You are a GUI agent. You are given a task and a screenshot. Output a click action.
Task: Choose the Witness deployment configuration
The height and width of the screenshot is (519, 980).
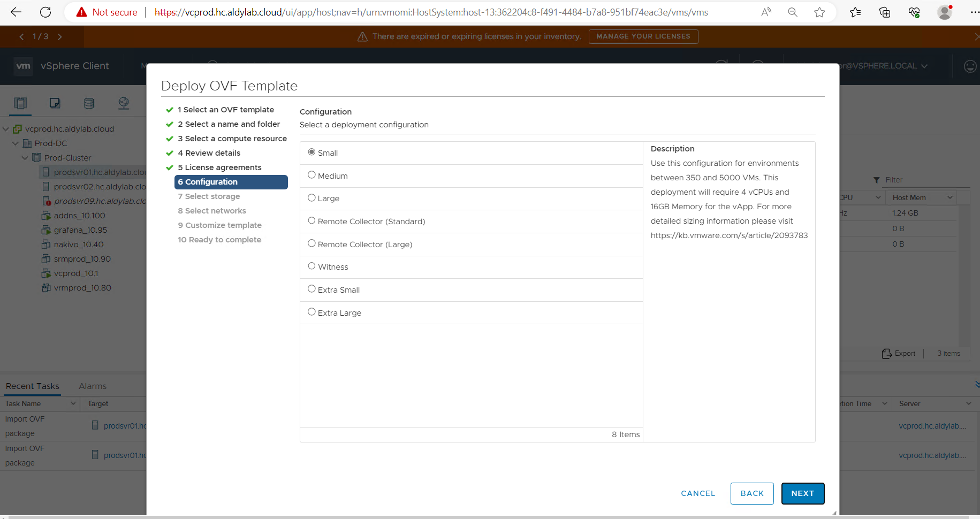(312, 266)
